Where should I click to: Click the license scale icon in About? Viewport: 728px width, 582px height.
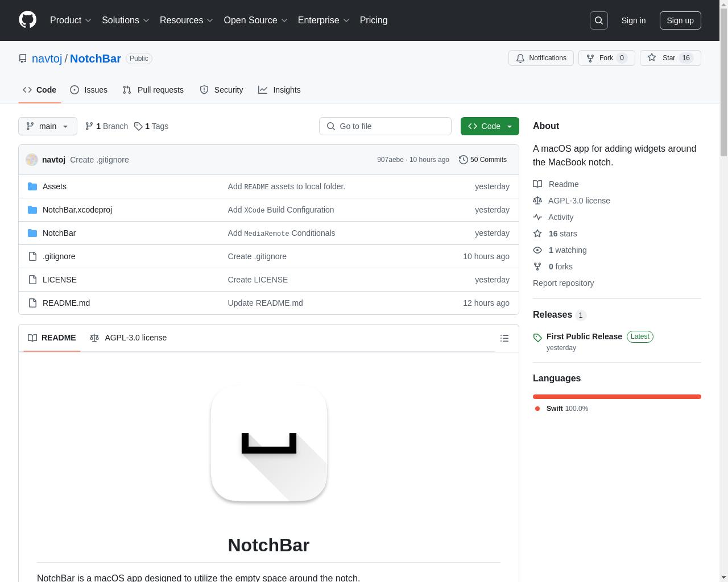tap(537, 201)
